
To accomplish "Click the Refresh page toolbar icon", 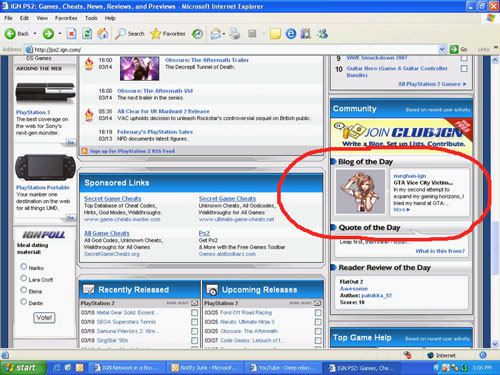I will pos(87,34).
